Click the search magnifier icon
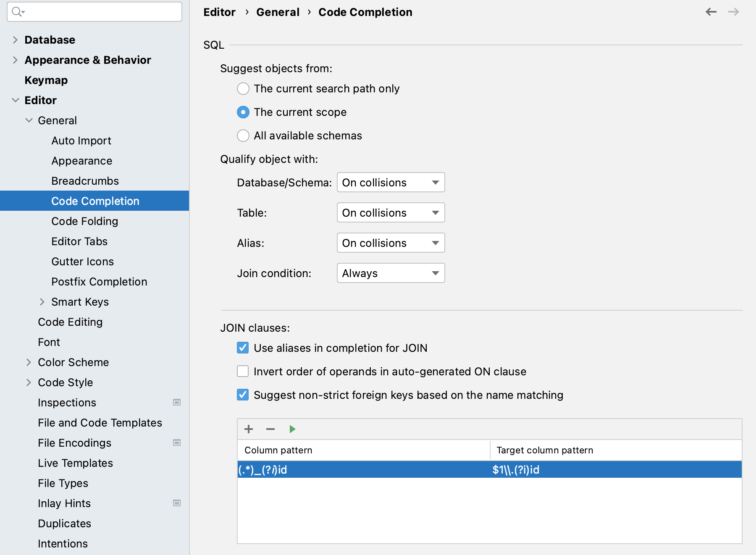Screen dimensions: 756x555 coord(17,12)
